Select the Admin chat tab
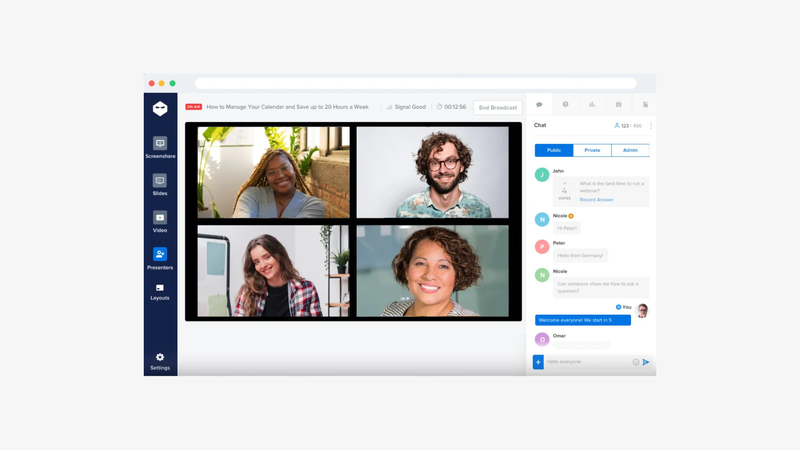This screenshot has width=800, height=450. 630,150
